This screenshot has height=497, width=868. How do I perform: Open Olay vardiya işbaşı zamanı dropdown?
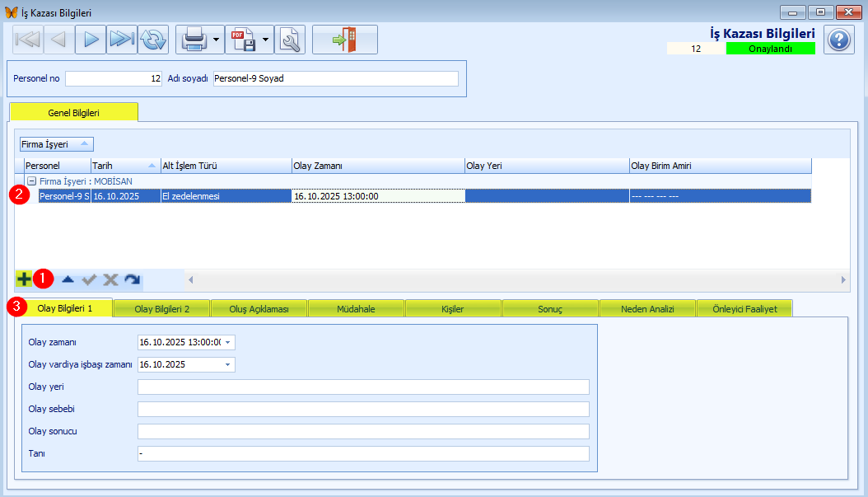click(x=228, y=364)
